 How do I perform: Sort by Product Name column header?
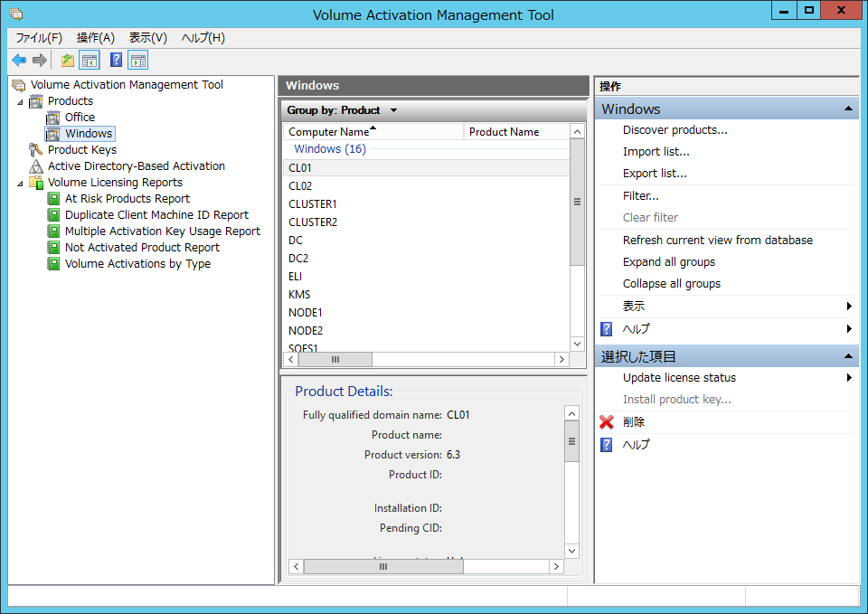click(x=516, y=132)
